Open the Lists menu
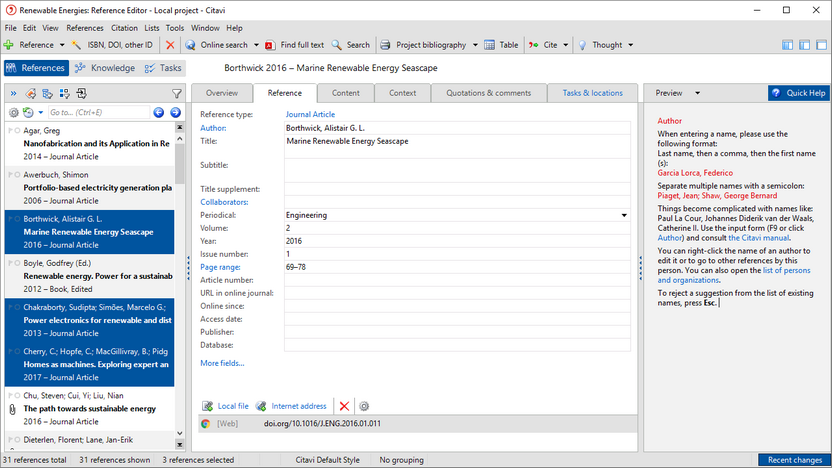This screenshot has height=468, width=832. tap(152, 28)
